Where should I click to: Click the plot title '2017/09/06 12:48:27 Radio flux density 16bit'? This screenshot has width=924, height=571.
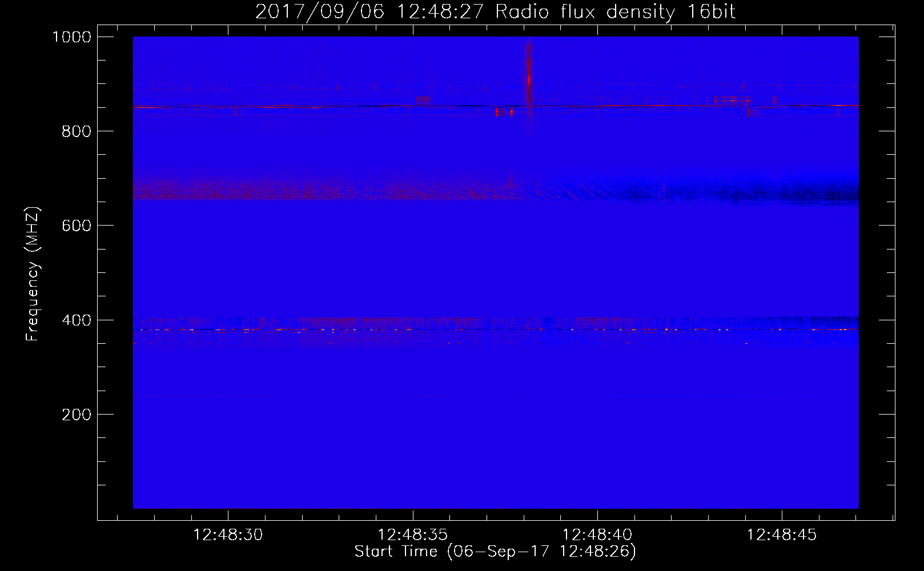(x=495, y=11)
